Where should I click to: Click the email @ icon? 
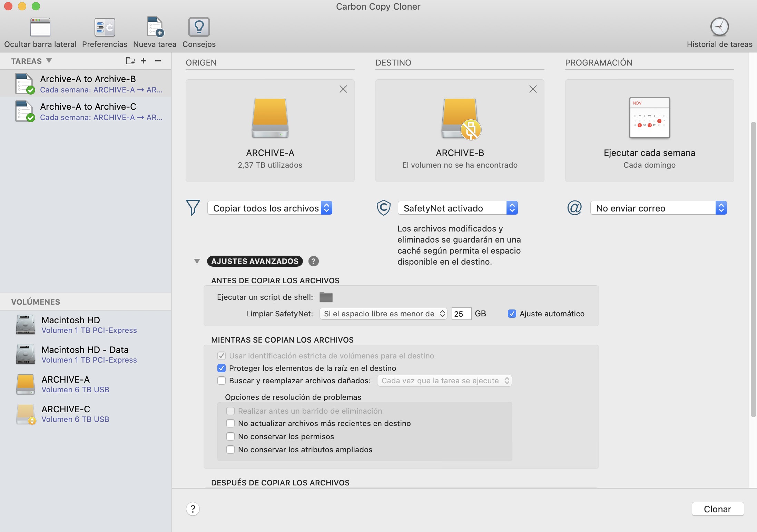[574, 208]
